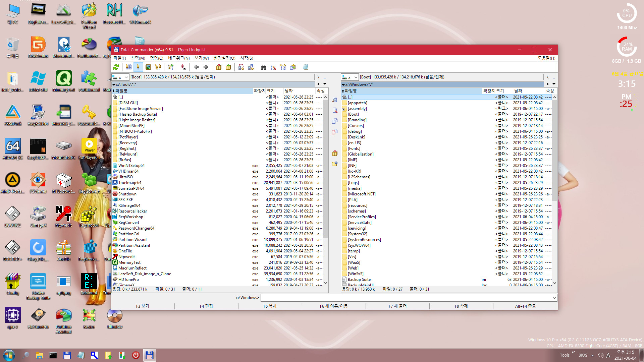The width and height of the screenshot is (644, 362).
Task: Open the Synchronize directories icon
Action: 283,67
